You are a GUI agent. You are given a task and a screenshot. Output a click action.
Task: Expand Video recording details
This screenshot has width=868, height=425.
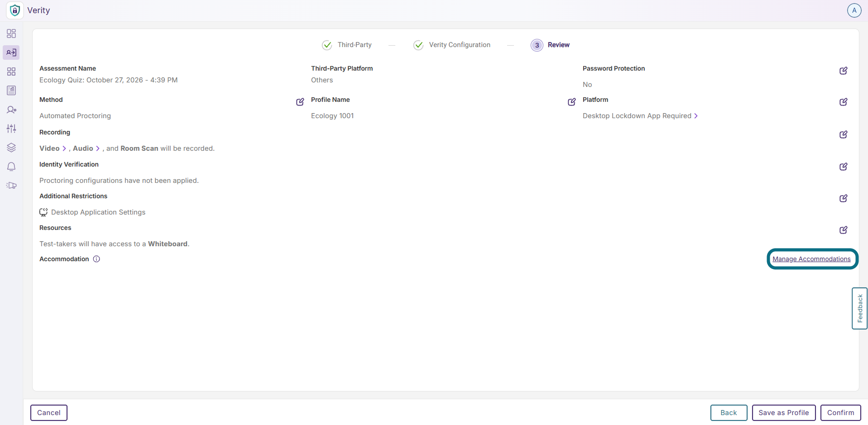point(53,148)
